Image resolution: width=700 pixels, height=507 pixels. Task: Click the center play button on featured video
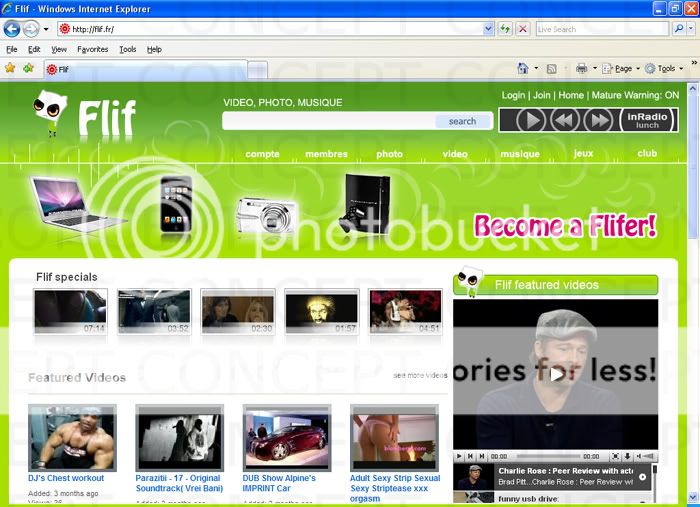point(556,374)
